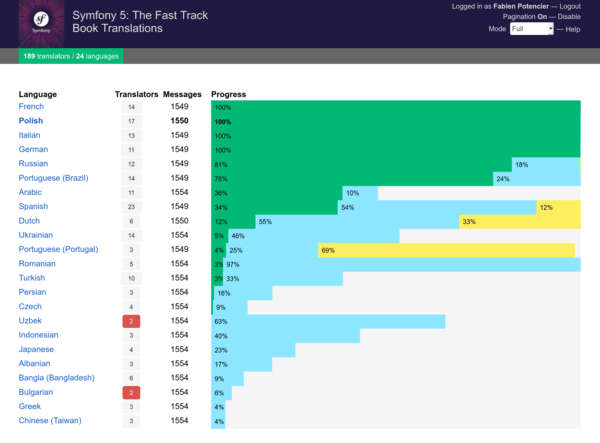This screenshot has height=443, width=600.
Task: Click Arabic message count 1554
Action: 179,192
